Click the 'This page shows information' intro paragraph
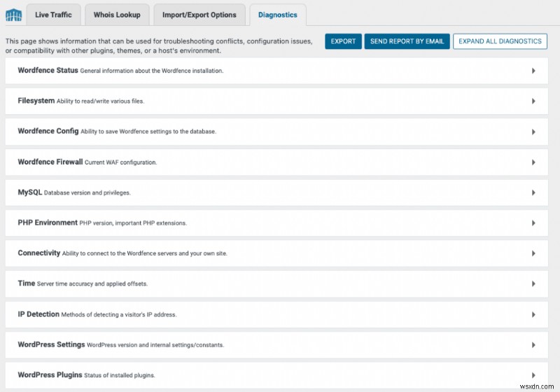This screenshot has height=392, width=560. pyautogui.click(x=159, y=45)
